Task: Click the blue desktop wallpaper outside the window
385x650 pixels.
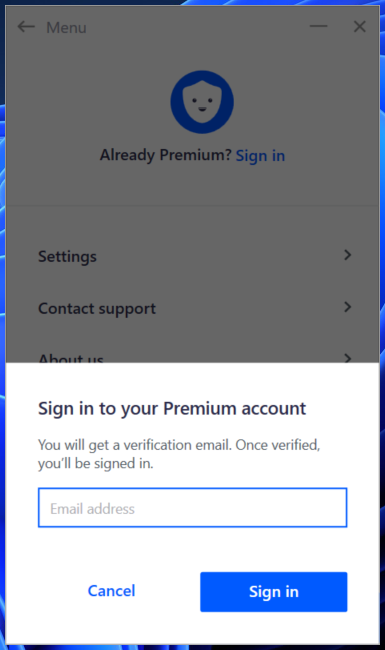Action: (x=382, y=290)
